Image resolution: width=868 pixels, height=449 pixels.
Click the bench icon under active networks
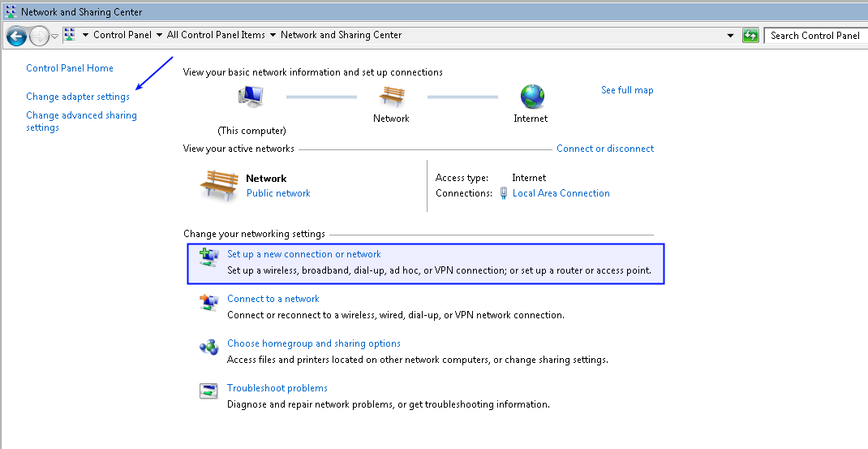(219, 186)
